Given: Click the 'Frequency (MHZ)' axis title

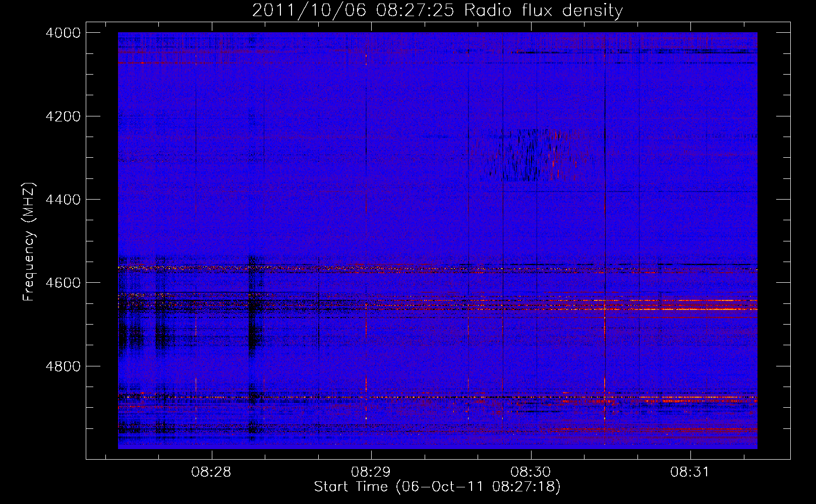Looking at the screenshot, I should tap(29, 242).
